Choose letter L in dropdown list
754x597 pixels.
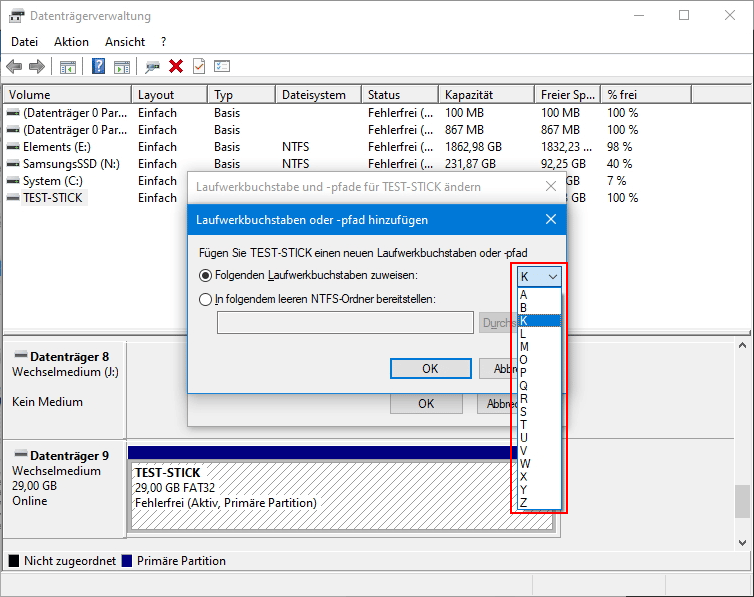[539, 334]
